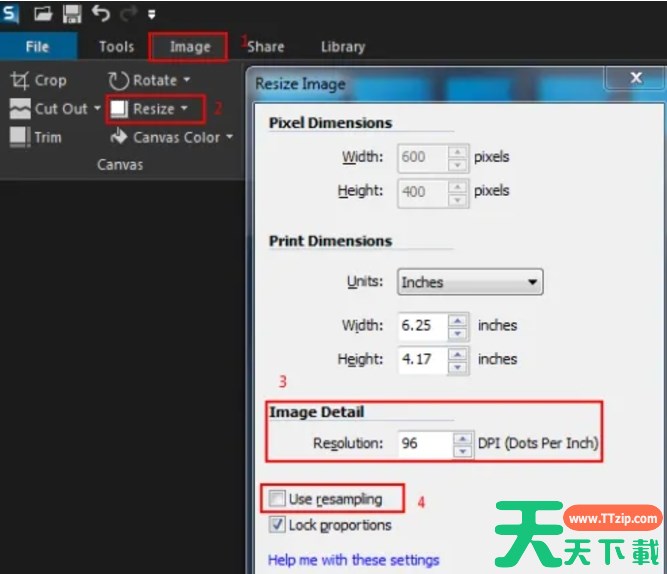Viewport: 667px width, 574px height.
Task: Open Help me with these settings link
Action: click(353, 560)
